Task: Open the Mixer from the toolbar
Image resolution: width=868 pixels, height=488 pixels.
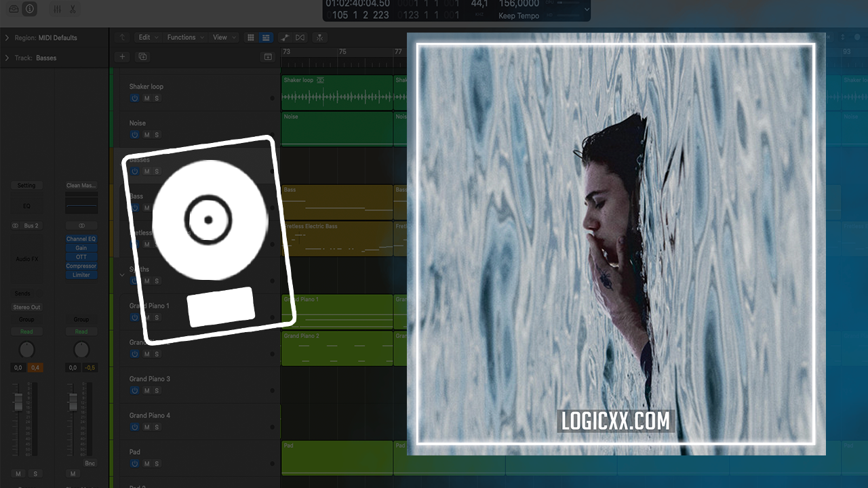Action: pyautogui.click(x=57, y=9)
